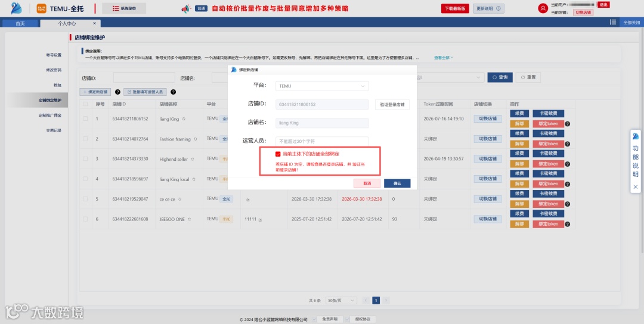Select checkbox for row 3 Highend seller
The width and height of the screenshot is (644, 324).
[x=85, y=158]
